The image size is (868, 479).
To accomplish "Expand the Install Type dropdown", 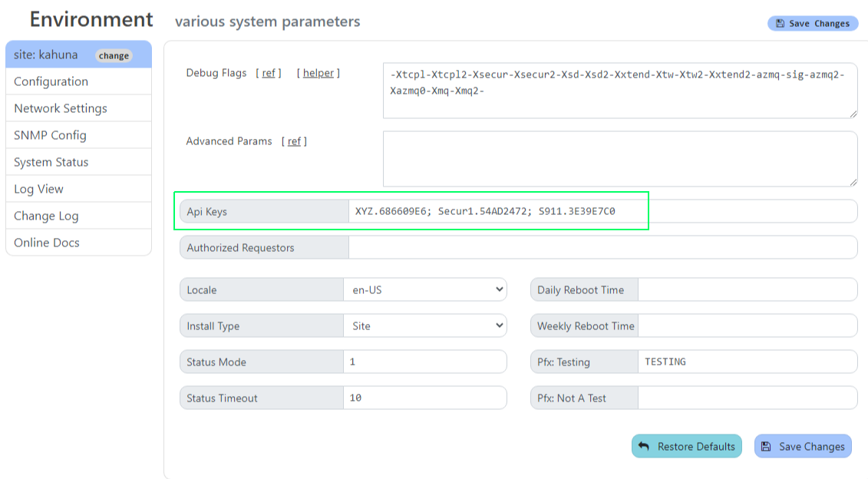I will pyautogui.click(x=424, y=326).
